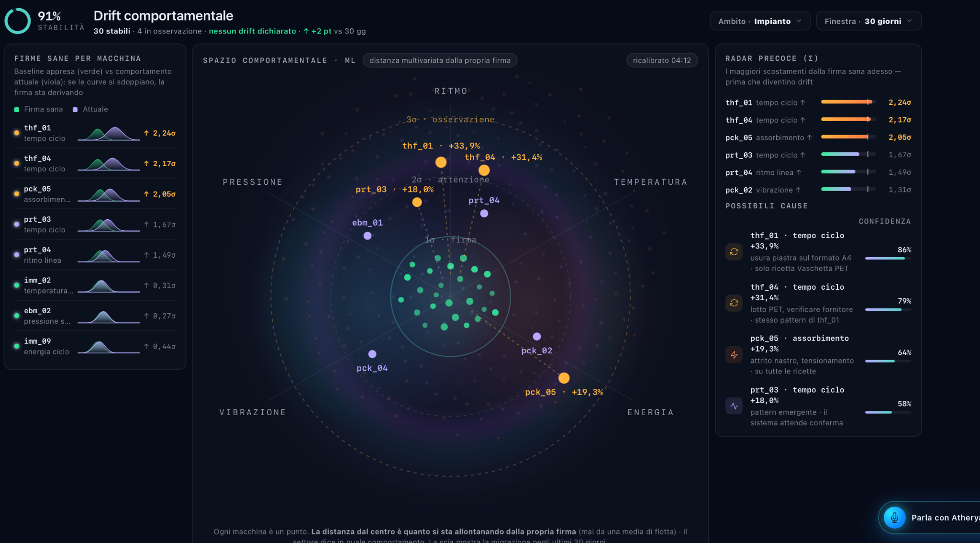The height and width of the screenshot is (543, 980).
Task: Click the 91% stability ring indicator
Action: (x=18, y=21)
